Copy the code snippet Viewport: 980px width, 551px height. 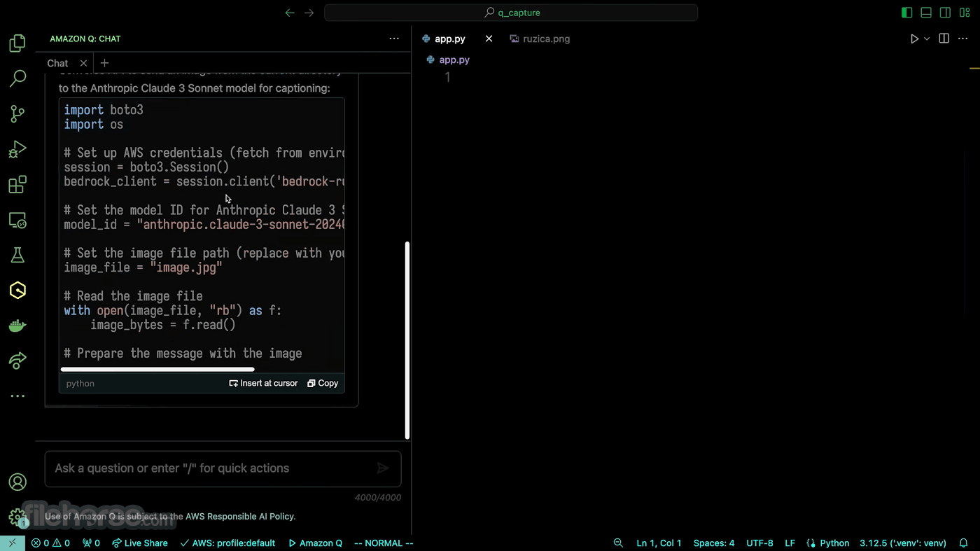323,383
